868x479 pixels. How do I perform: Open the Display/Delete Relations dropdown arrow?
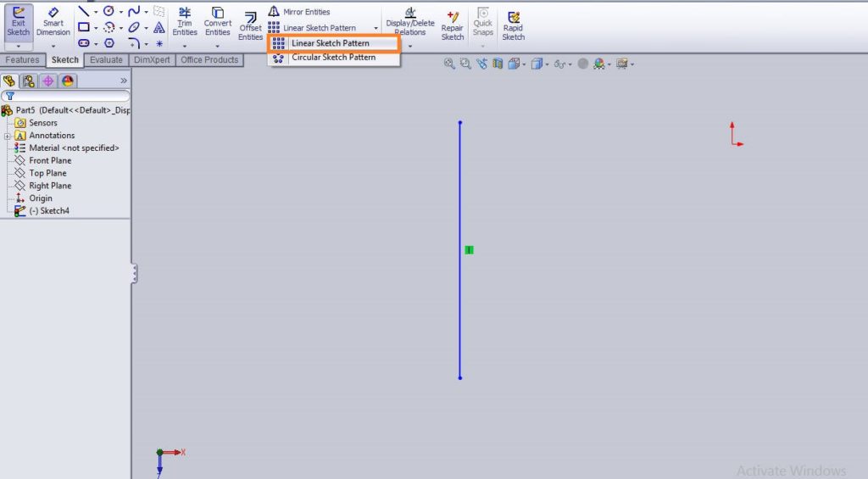click(410, 46)
